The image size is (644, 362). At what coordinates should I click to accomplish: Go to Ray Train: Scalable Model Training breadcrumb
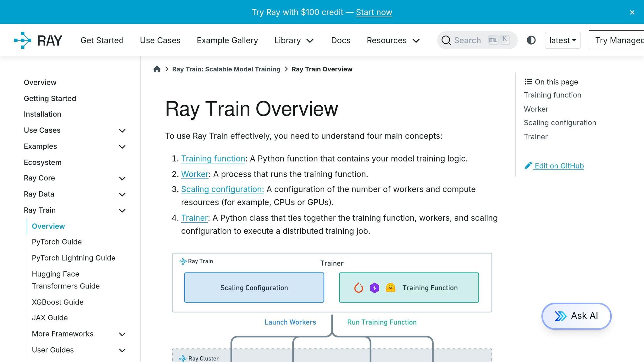pos(226,69)
